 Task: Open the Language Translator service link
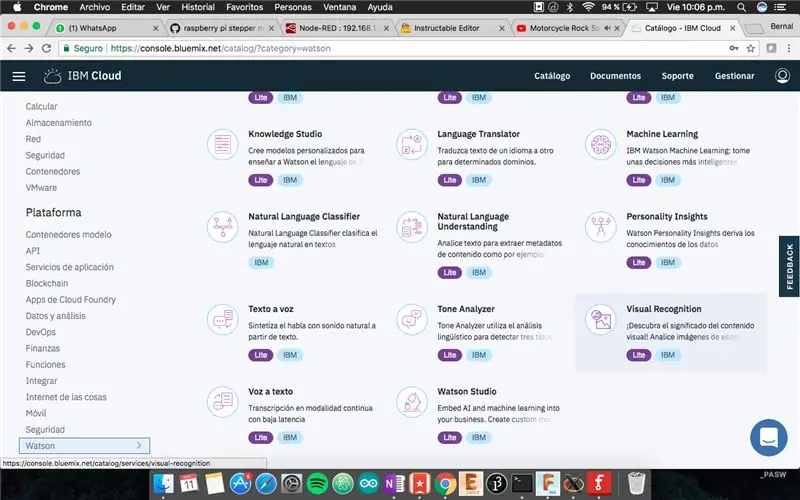478,134
